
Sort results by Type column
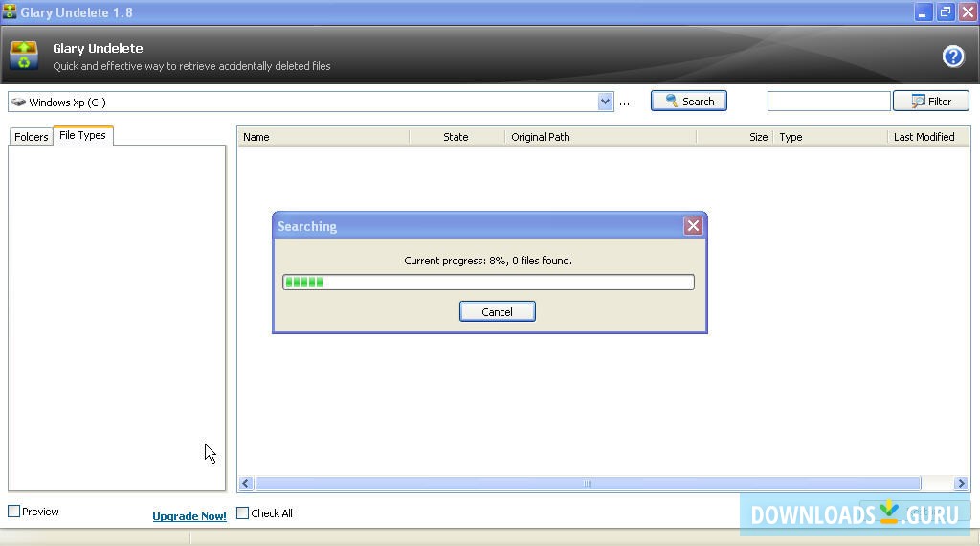click(x=830, y=137)
